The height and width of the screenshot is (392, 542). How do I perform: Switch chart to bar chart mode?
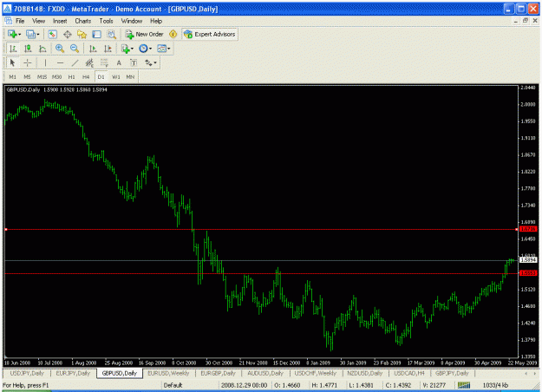click(x=13, y=49)
